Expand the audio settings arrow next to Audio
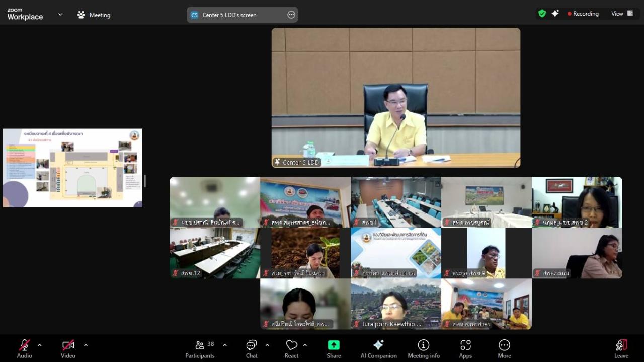The width and height of the screenshot is (644, 362). (x=40, y=345)
